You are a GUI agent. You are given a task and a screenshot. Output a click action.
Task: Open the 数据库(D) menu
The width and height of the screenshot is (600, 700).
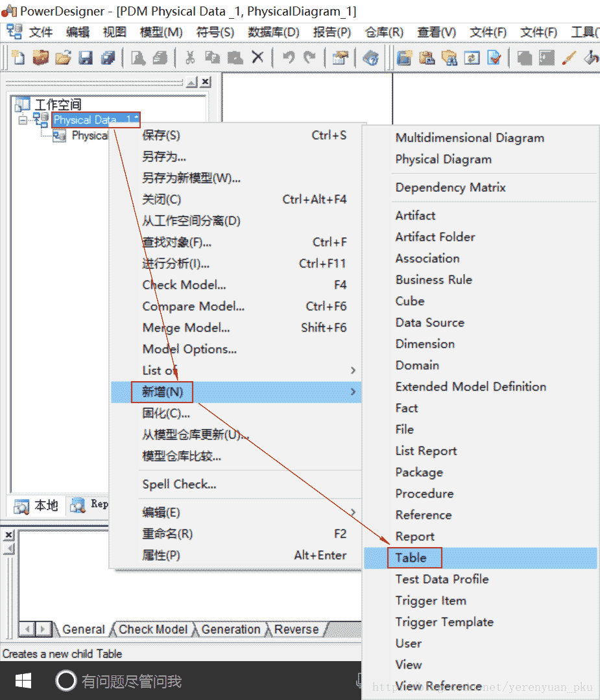pyautogui.click(x=274, y=32)
